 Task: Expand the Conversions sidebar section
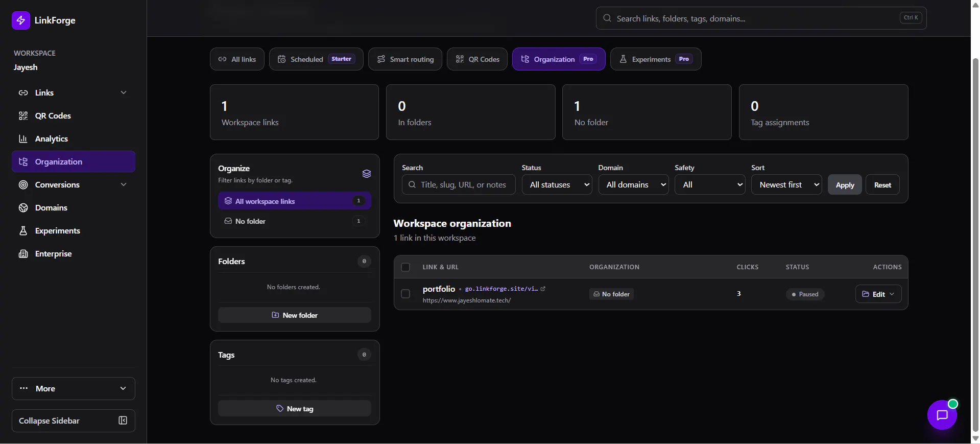[74, 184]
